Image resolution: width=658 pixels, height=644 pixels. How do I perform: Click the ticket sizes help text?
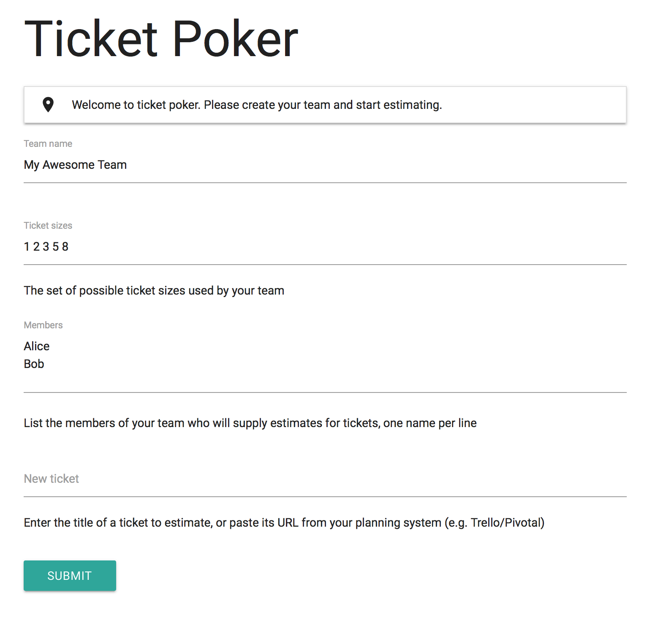click(x=154, y=291)
